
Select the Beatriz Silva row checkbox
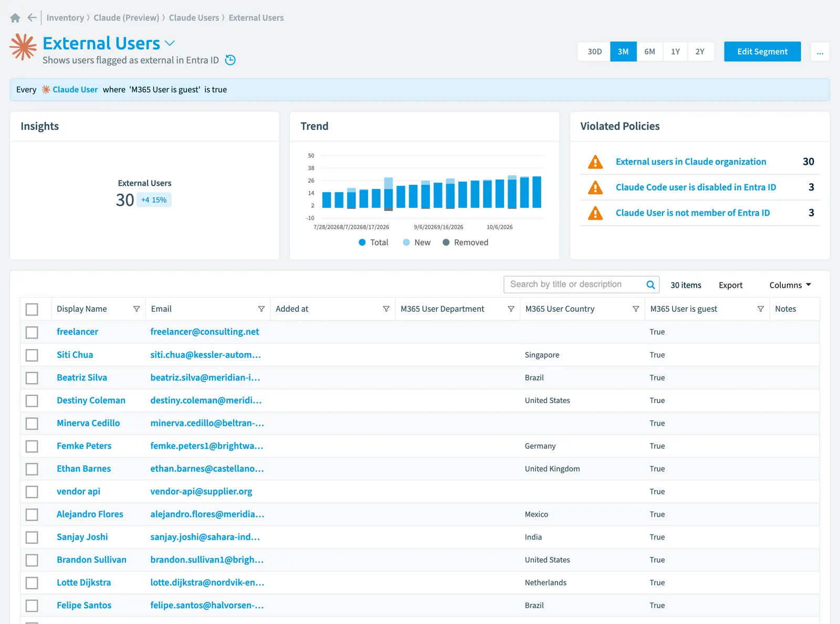(32, 378)
